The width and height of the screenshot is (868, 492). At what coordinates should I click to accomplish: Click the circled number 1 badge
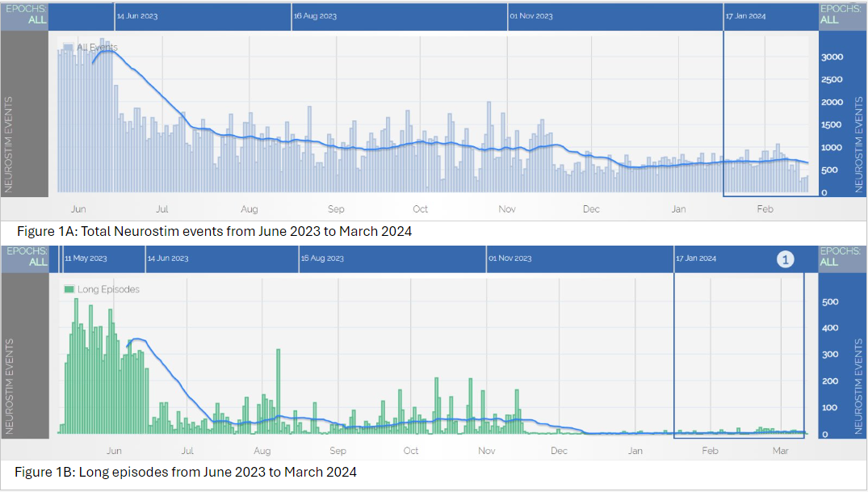tap(786, 259)
